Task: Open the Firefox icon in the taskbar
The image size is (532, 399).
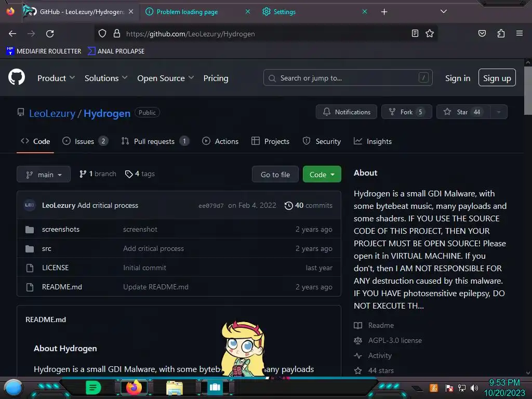Action: pos(134,388)
